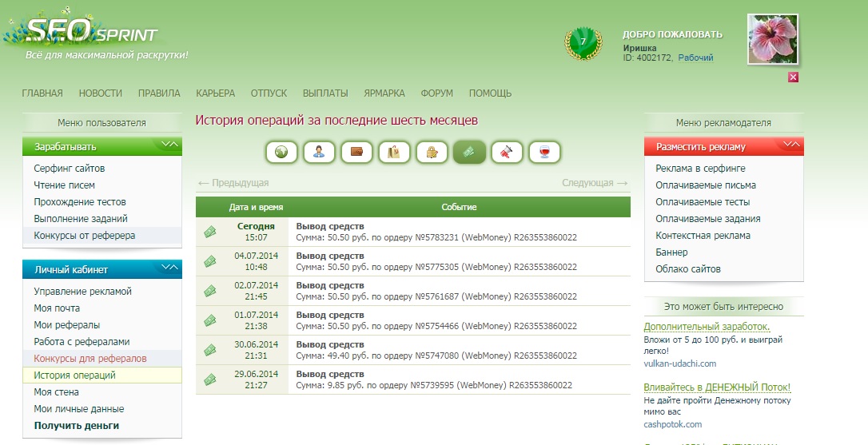Go to Следующая page
The width and height of the screenshot is (868, 445).
(x=595, y=183)
